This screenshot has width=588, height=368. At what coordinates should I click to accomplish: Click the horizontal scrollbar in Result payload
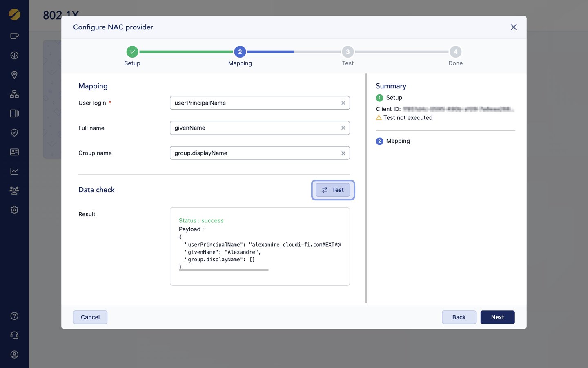223,270
